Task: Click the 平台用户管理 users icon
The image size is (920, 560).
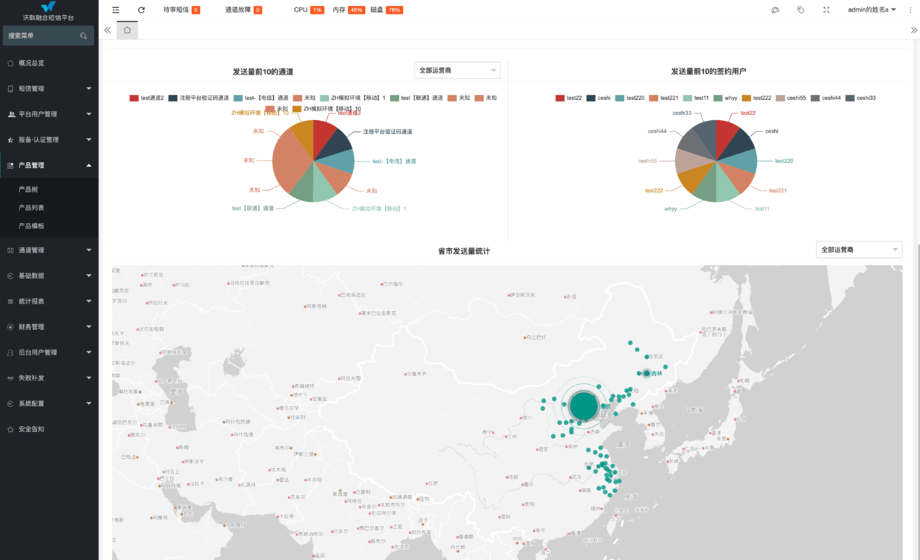Action: click(x=11, y=114)
